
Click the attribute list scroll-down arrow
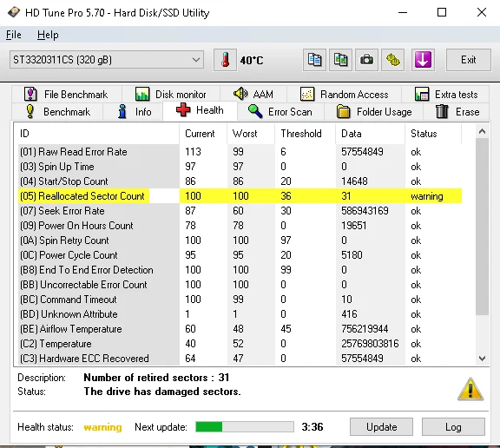(x=482, y=359)
